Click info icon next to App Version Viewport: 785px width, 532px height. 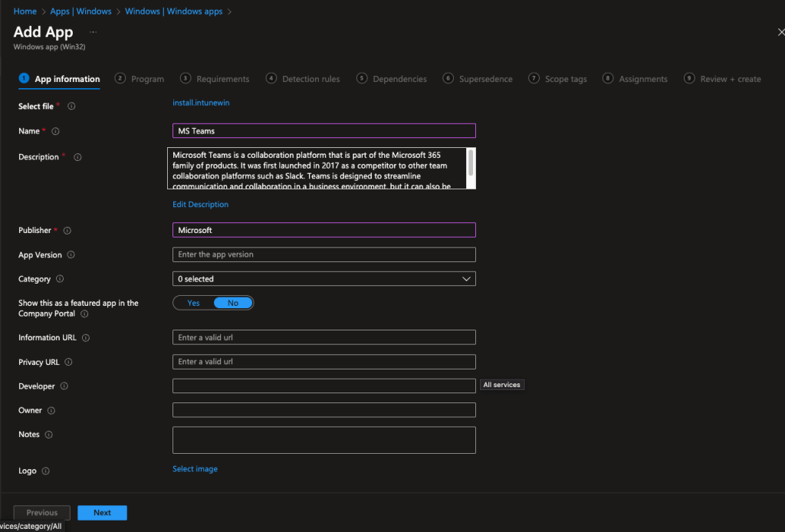tap(71, 255)
